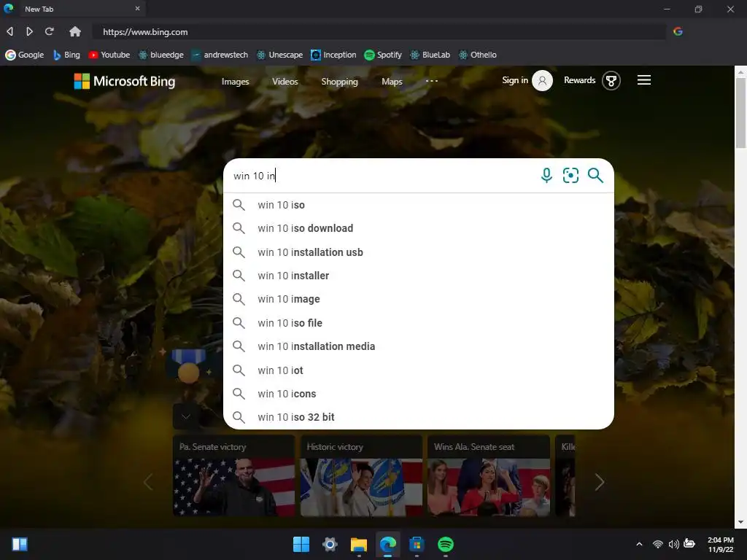
Task: Click the Rewards trophy icon
Action: click(611, 80)
